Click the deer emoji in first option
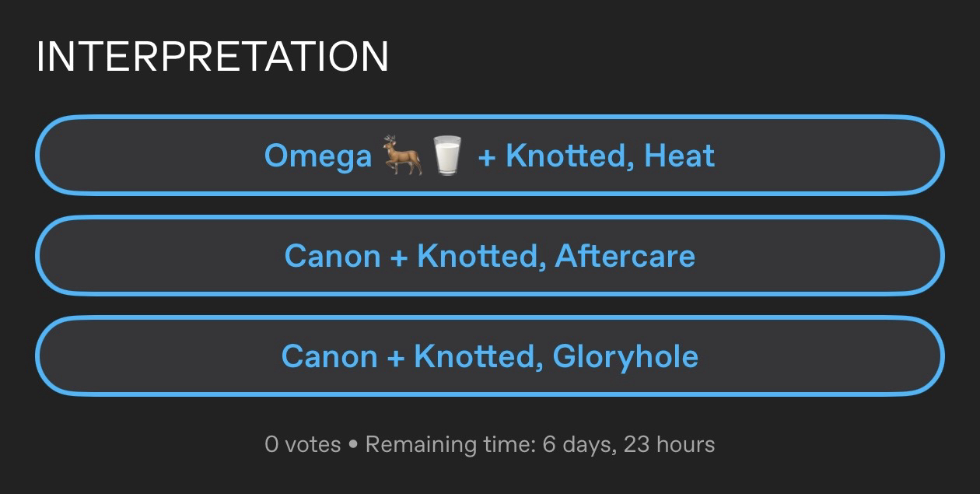Image resolution: width=980 pixels, height=494 pixels. pyautogui.click(x=402, y=156)
